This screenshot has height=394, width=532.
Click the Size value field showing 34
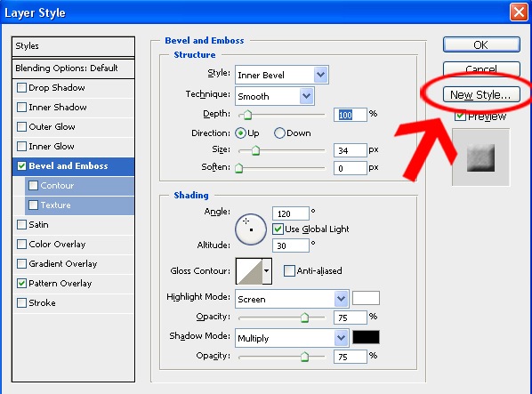coord(351,150)
